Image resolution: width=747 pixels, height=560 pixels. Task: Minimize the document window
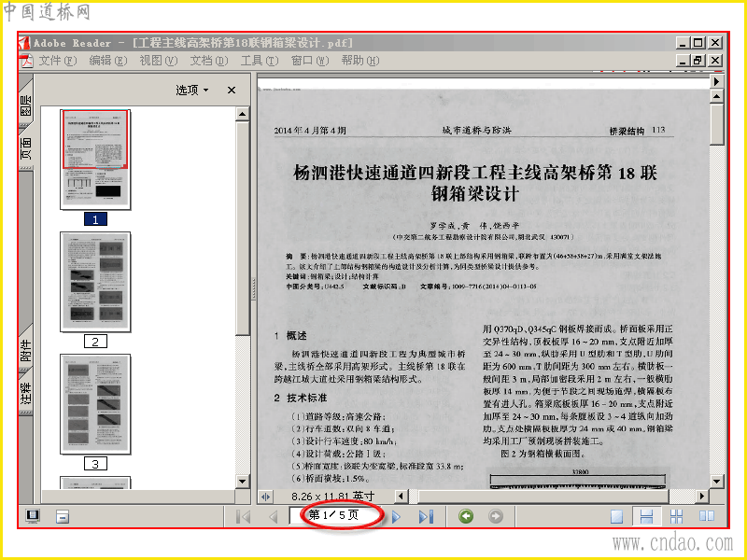point(683,61)
